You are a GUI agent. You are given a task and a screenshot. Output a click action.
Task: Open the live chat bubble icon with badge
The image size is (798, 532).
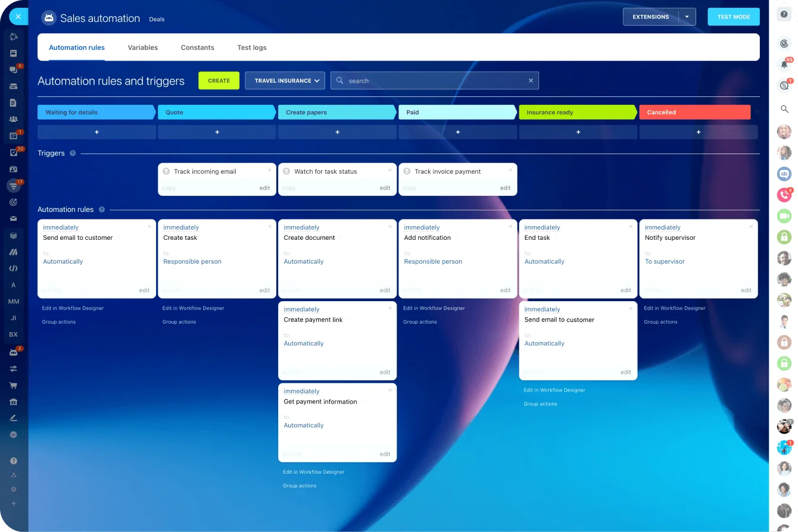784,85
